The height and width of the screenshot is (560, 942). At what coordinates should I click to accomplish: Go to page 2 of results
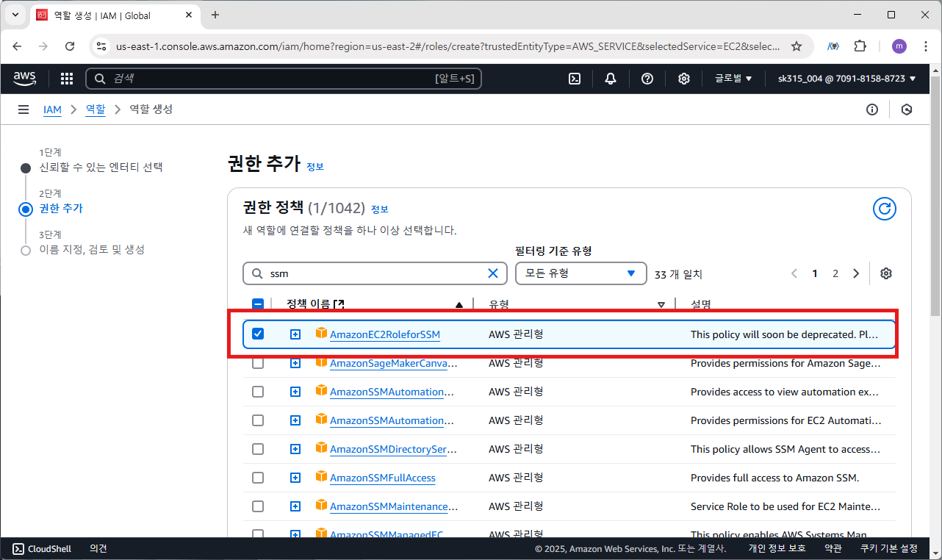point(835,273)
